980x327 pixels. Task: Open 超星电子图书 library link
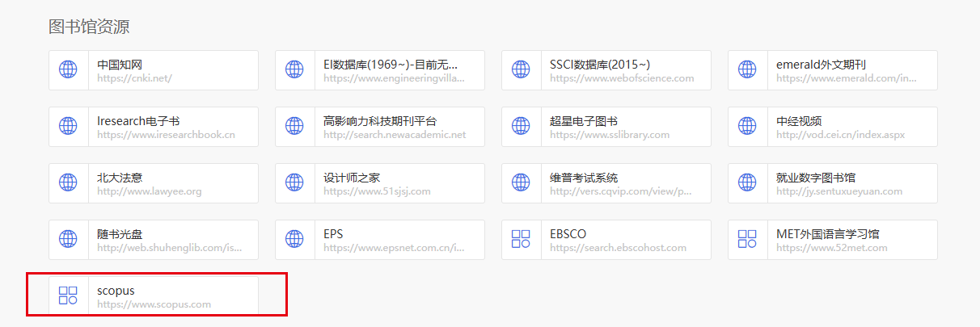pos(584,121)
